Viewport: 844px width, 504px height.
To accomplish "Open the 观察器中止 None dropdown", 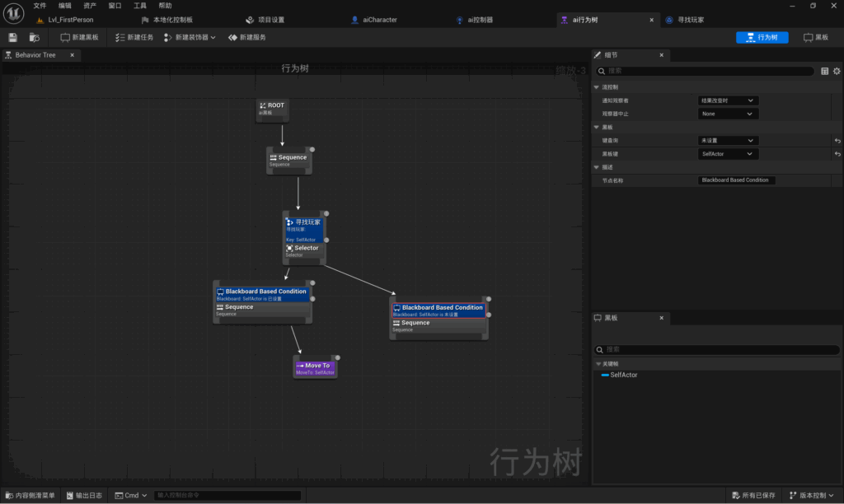I will tap(728, 114).
